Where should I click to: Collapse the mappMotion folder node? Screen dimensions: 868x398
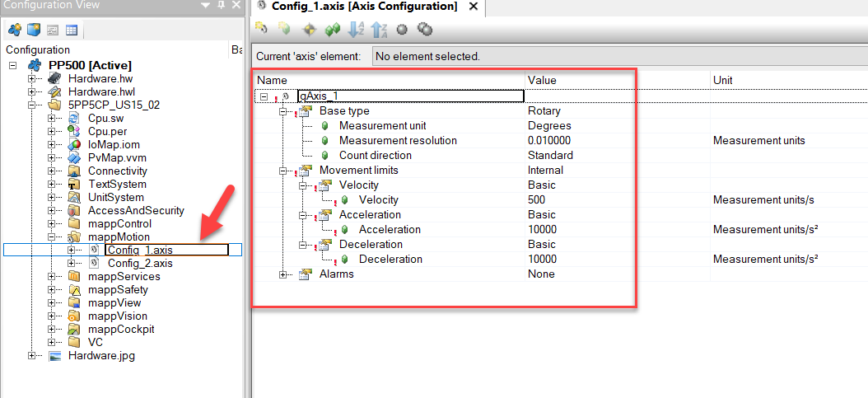click(52, 237)
